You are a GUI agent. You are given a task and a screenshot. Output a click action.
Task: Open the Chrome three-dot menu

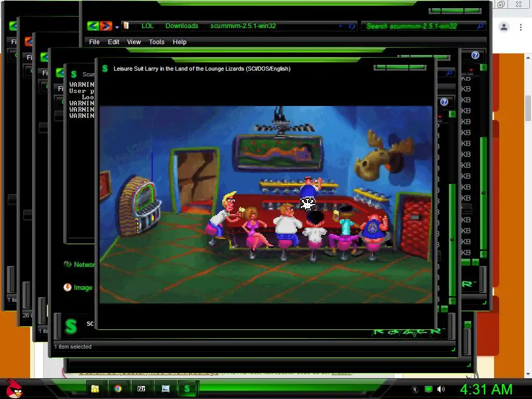(x=521, y=27)
